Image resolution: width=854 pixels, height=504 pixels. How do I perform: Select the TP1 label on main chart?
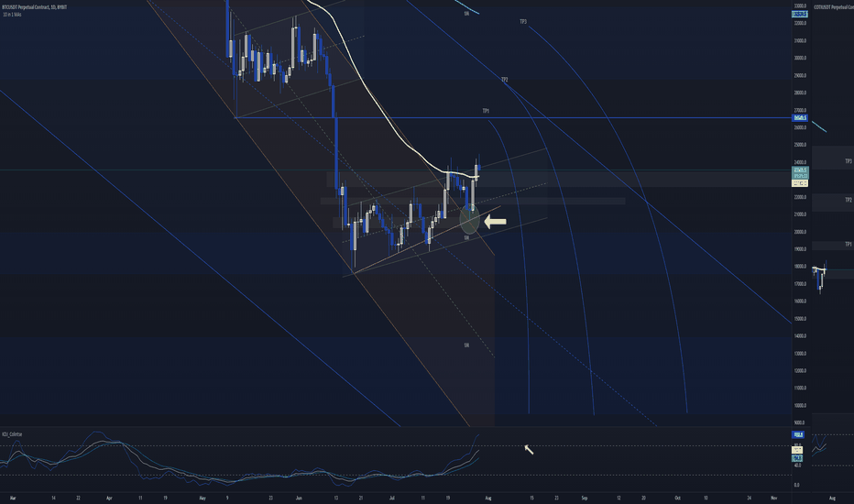486,111
